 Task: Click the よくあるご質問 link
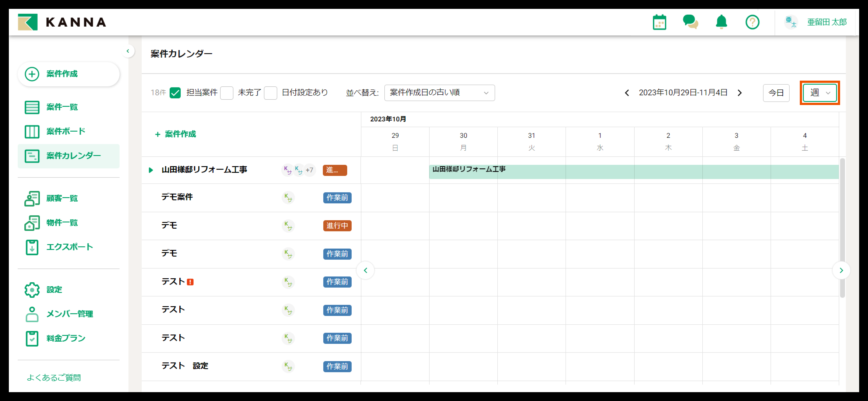click(x=54, y=378)
